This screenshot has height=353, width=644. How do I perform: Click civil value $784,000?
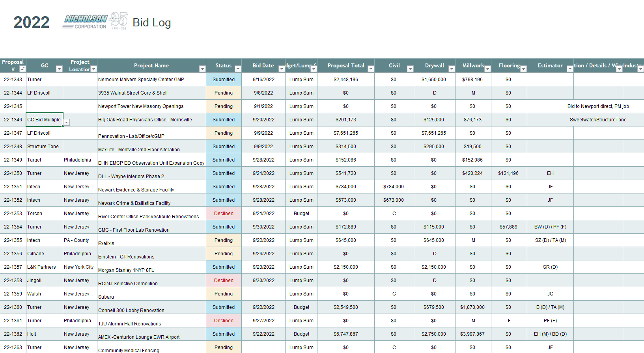tap(394, 187)
